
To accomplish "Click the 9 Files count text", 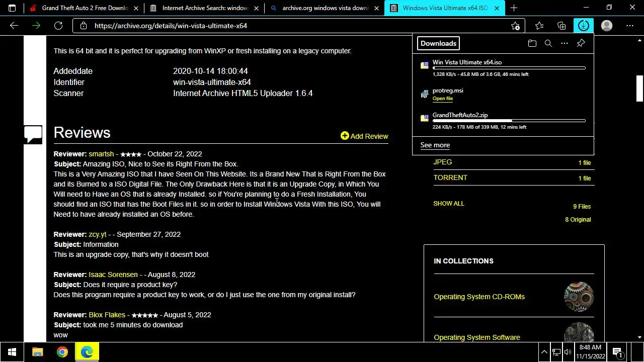I will [x=582, y=207].
